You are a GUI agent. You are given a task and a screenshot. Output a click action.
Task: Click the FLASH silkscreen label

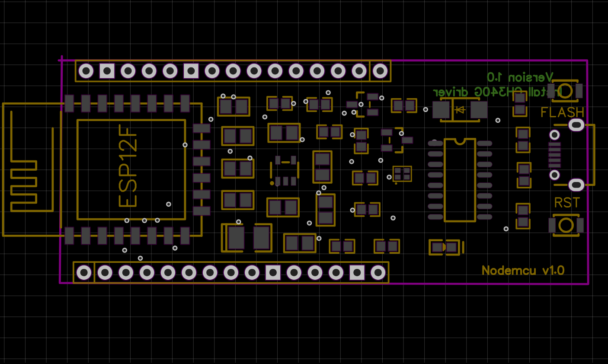[x=562, y=112]
